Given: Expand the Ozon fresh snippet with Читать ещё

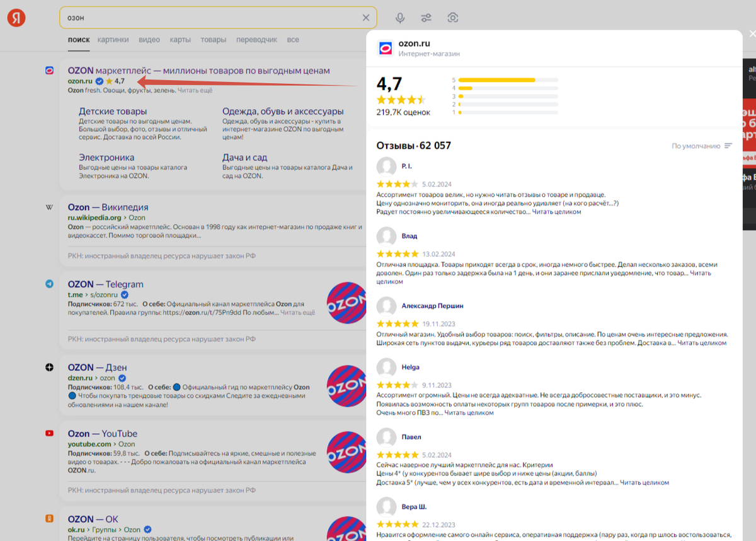Looking at the screenshot, I should point(195,91).
